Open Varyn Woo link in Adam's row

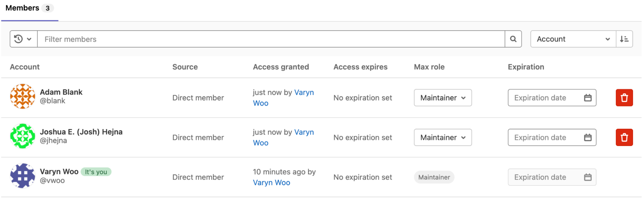283,98
